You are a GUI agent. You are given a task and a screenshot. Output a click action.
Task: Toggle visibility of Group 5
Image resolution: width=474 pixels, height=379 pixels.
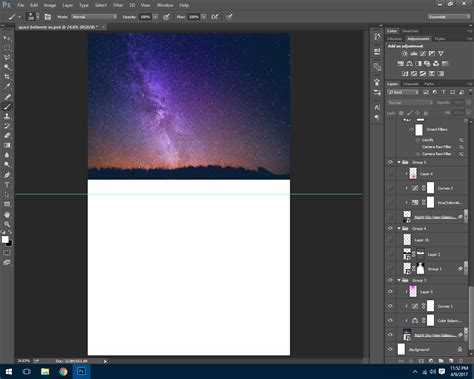pos(390,162)
